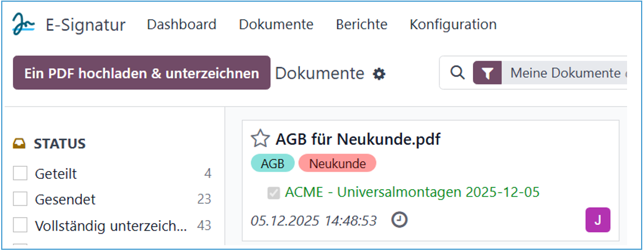
Task: Open ACME - Universalmontagen 2025-12-05 link
Action: 412,192
